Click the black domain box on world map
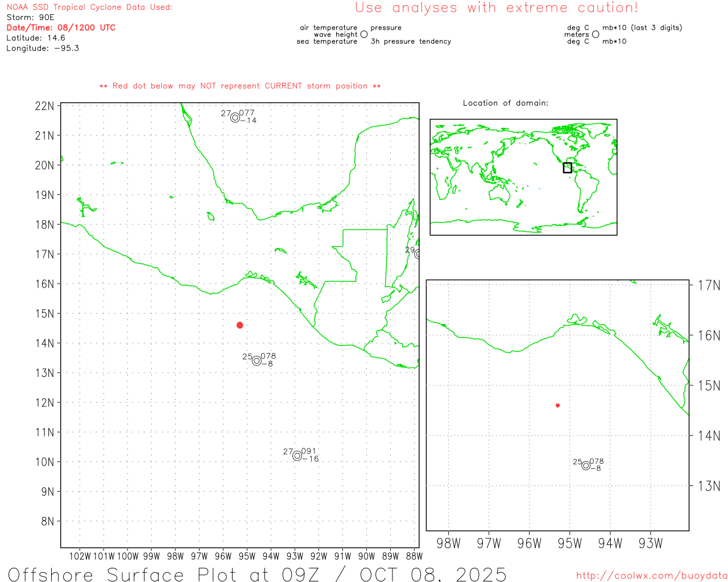 tap(567, 168)
